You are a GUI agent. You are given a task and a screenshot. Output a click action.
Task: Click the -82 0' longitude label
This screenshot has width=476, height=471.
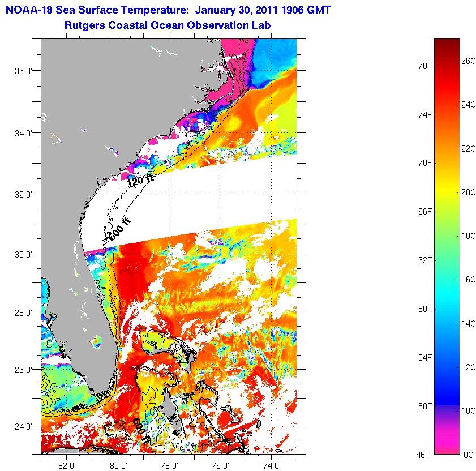(x=66, y=465)
